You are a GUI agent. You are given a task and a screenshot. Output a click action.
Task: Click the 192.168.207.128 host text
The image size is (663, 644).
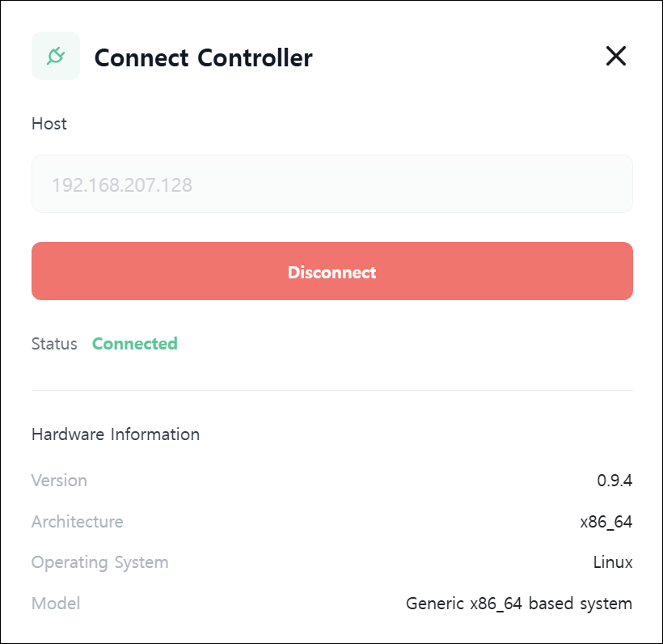tap(122, 185)
